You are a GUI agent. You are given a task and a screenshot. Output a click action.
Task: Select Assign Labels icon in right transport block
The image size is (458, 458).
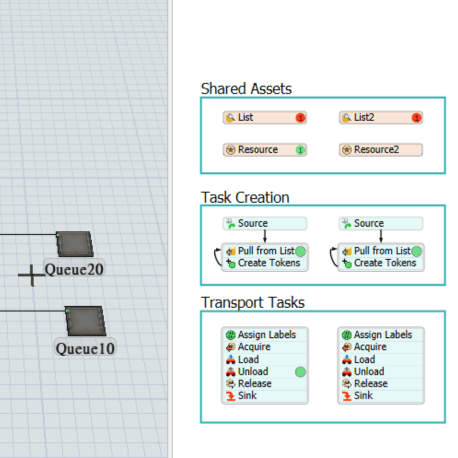pos(347,335)
